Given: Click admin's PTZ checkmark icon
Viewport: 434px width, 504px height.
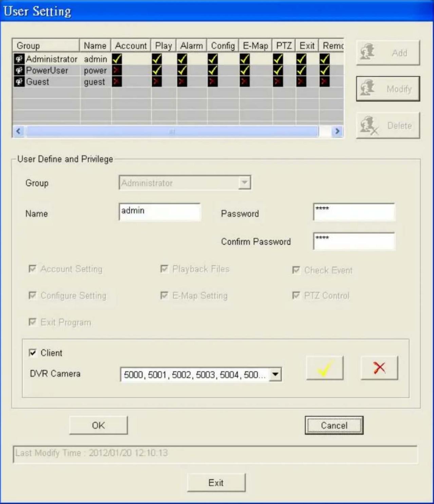Looking at the screenshot, I should (278, 59).
